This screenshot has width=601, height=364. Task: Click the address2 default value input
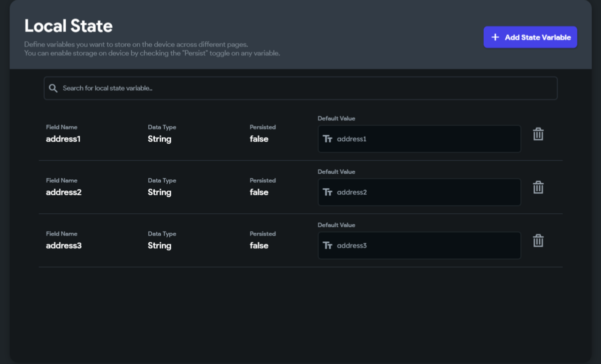[426, 192]
